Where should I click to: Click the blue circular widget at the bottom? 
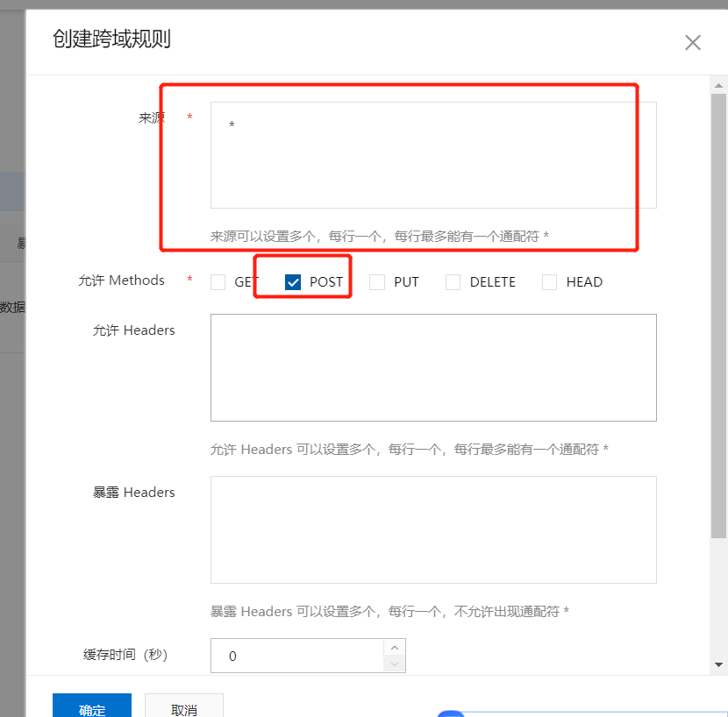[451, 713]
